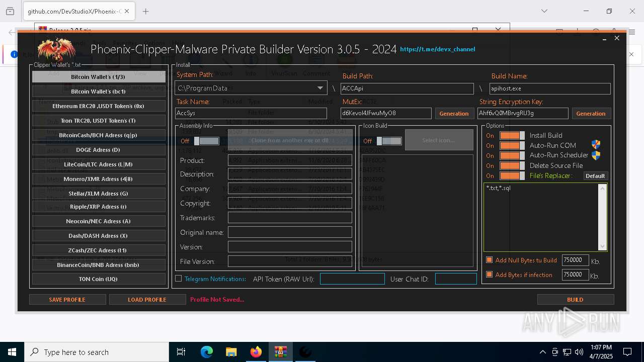Open the dark bird app on taskbar
This screenshot has height=362, width=644.
(305, 352)
